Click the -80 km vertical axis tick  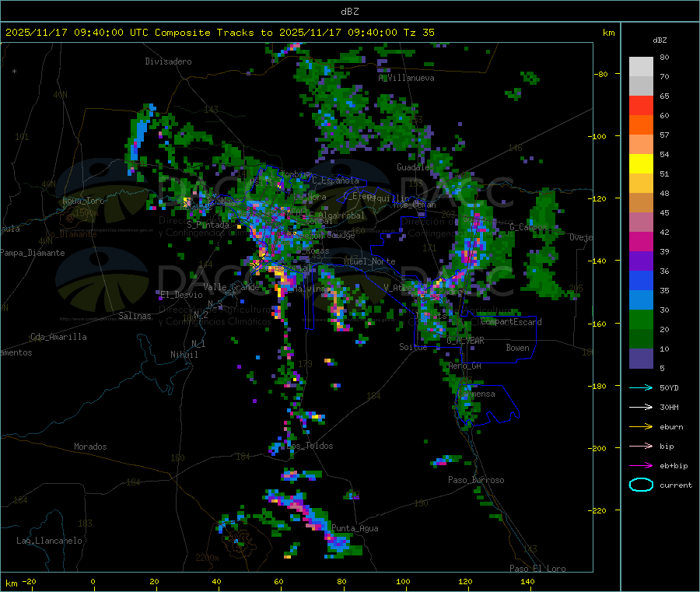[600, 74]
